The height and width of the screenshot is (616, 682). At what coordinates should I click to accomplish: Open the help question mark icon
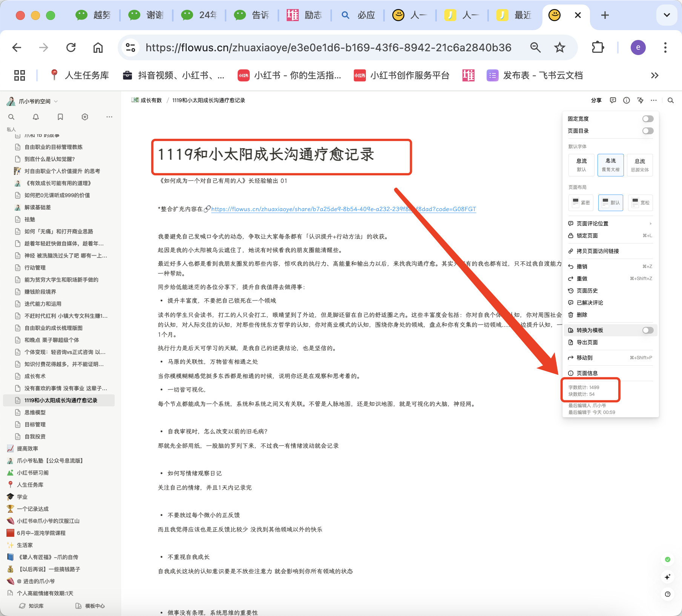pyautogui.click(x=667, y=594)
